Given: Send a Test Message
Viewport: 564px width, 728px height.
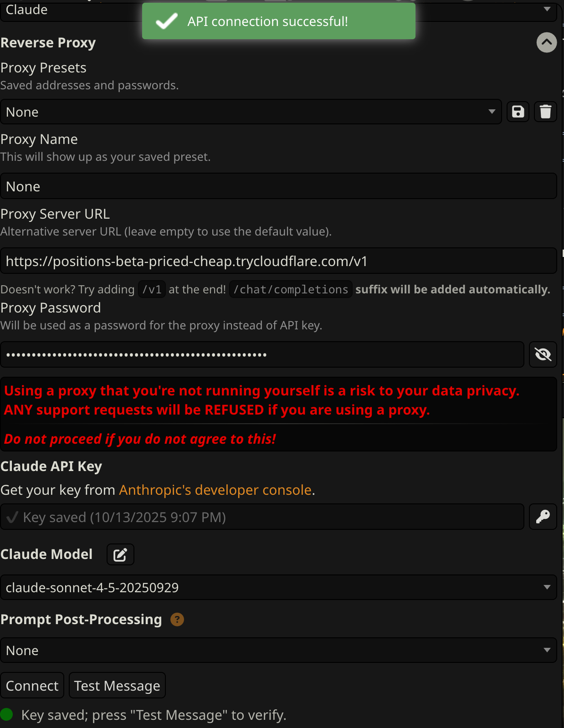Looking at the screenshot, I should pos(117,686).
